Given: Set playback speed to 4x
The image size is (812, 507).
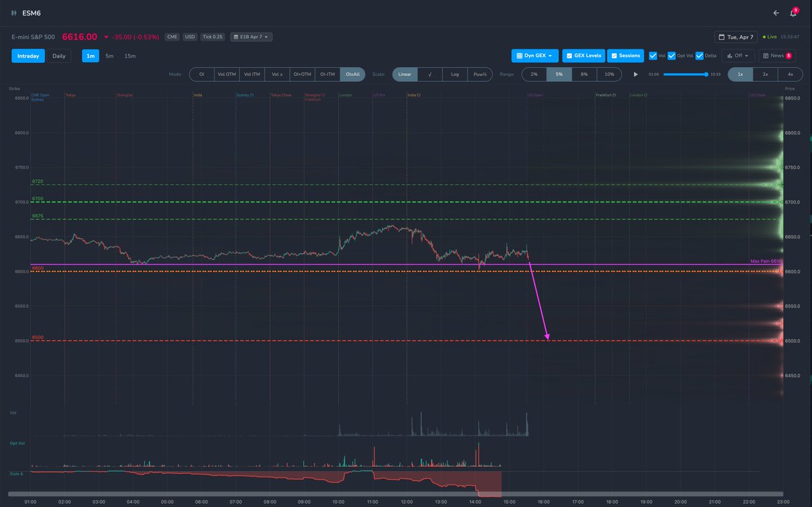Looking at the screenshot, I should coord(790,74).
